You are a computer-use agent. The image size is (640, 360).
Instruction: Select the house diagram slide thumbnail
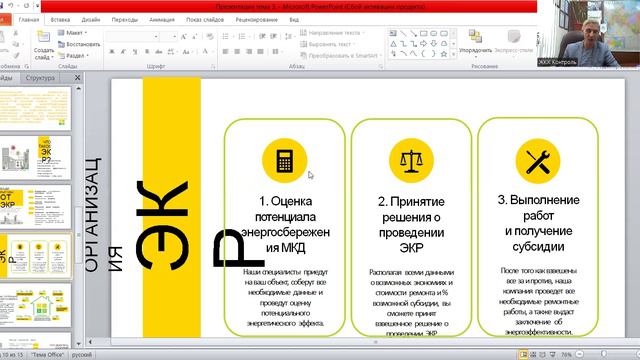[x=36, y=305]
